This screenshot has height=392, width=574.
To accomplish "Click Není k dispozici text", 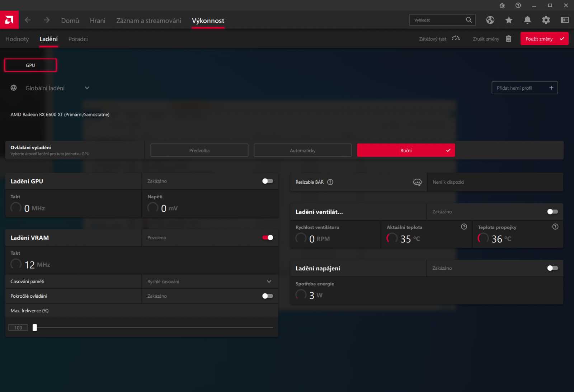I will tap(448, 182).
